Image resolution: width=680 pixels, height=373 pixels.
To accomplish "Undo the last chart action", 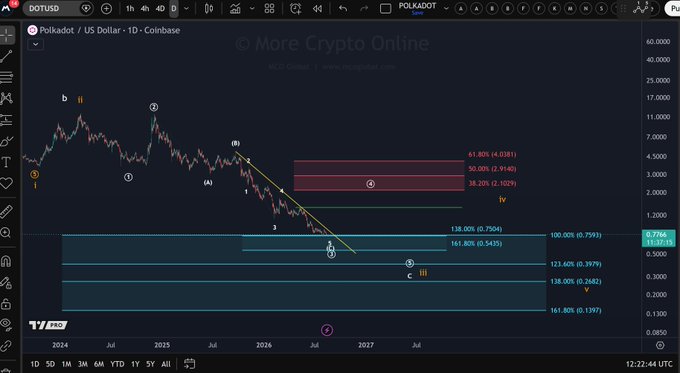I will click(x=343, y=8).
